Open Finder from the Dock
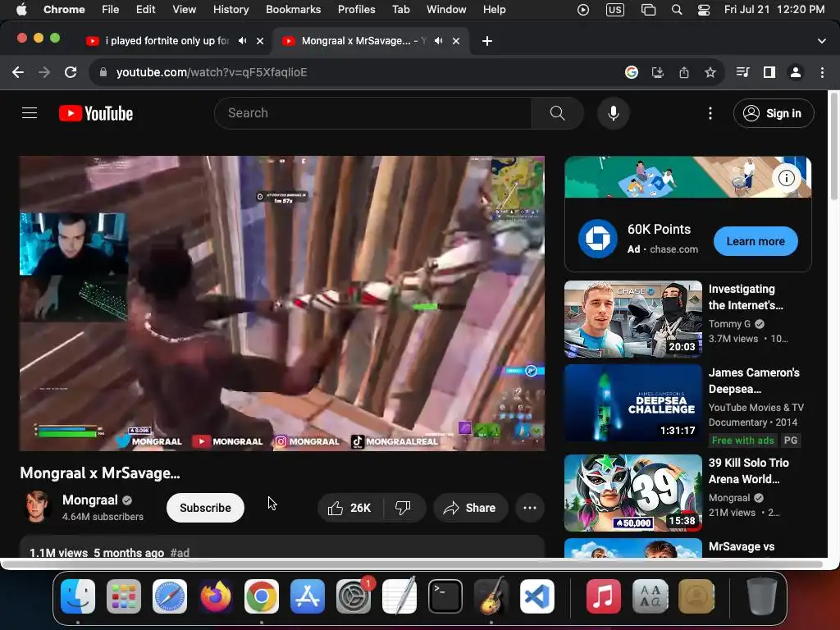This screenshot has width=840, height=630. tap(78, 596)
